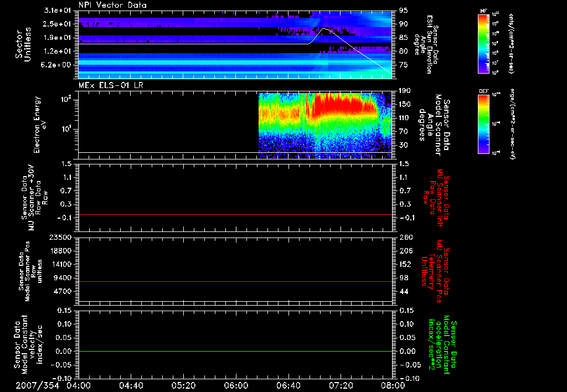The width and height of the screenshot is (567, 392).
Task: Click the "260" telemetry tick value
Action: (x=405, y=238)
